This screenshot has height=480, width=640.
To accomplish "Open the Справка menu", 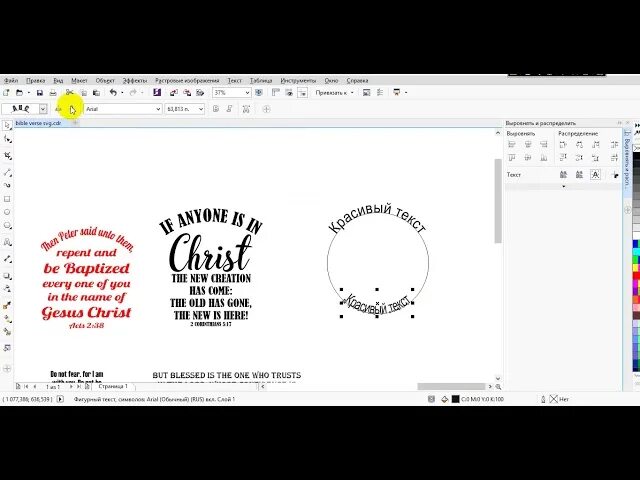I will point(358,80).
